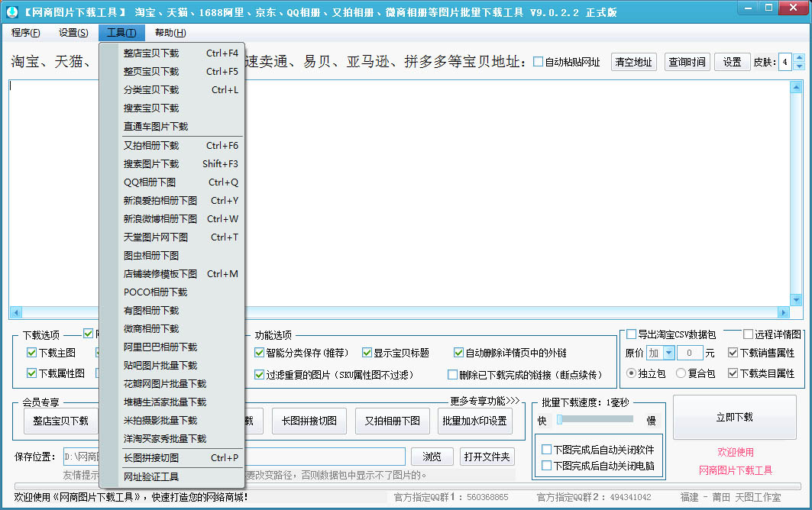The width and height of the screenshot is (812, 510).
Task: Close the open 工具(T) menu
Action: [121, 33]
